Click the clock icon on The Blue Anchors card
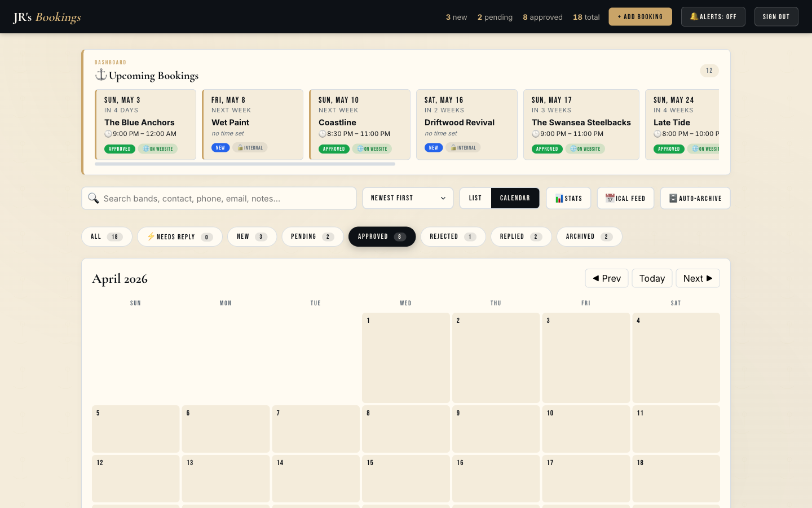This screenshot has height=508, width=812. 109,134
